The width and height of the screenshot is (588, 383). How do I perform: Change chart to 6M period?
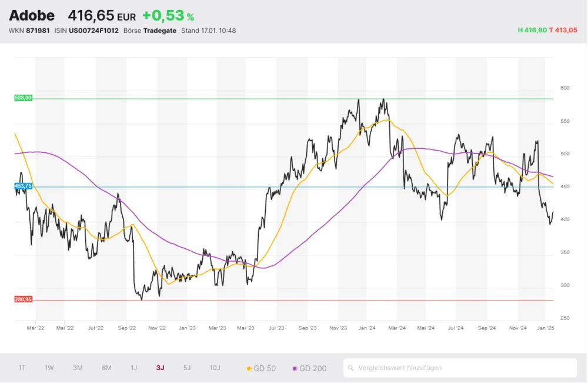tap(106, 368)
